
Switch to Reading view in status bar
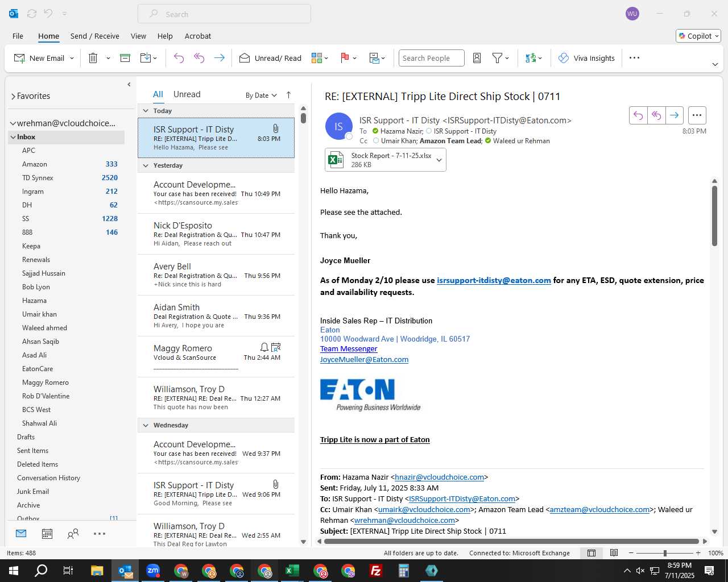[x=614, y=553]
